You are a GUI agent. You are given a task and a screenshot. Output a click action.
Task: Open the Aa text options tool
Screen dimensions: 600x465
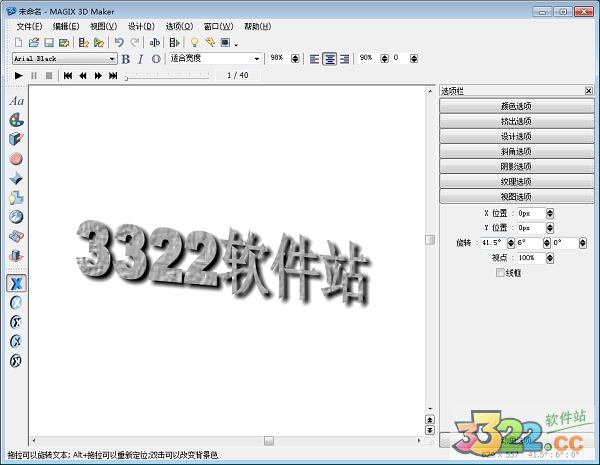(16, 101)
